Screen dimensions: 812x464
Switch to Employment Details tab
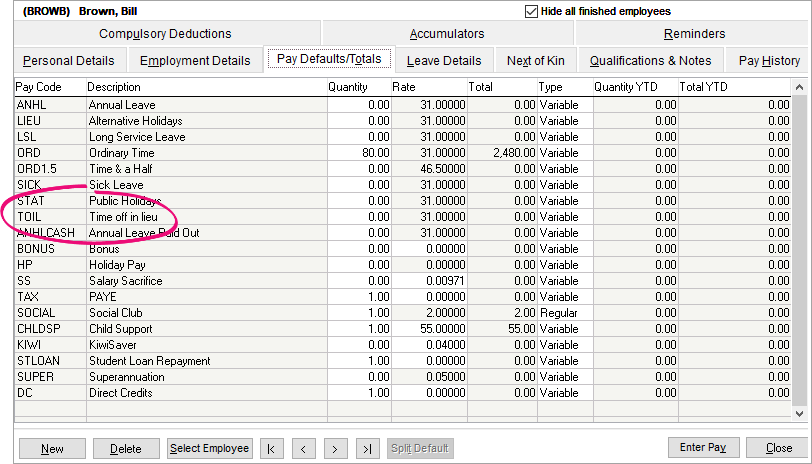tap(195, 61)
